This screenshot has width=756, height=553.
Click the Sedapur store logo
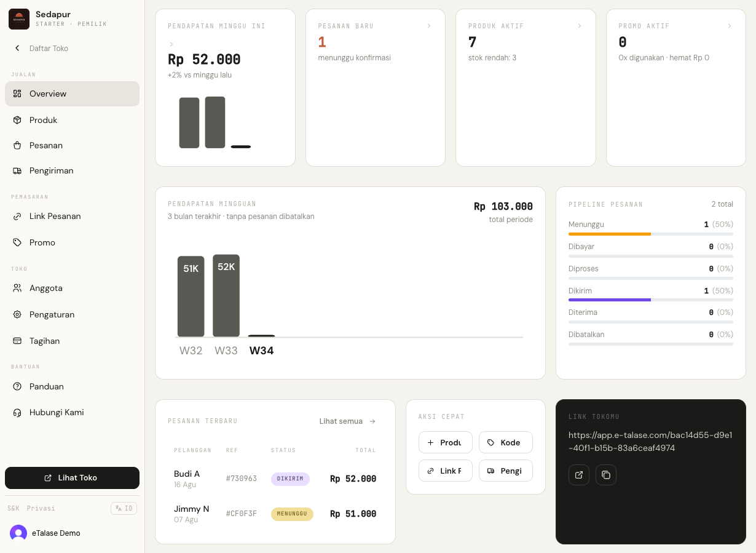[19, 19]
